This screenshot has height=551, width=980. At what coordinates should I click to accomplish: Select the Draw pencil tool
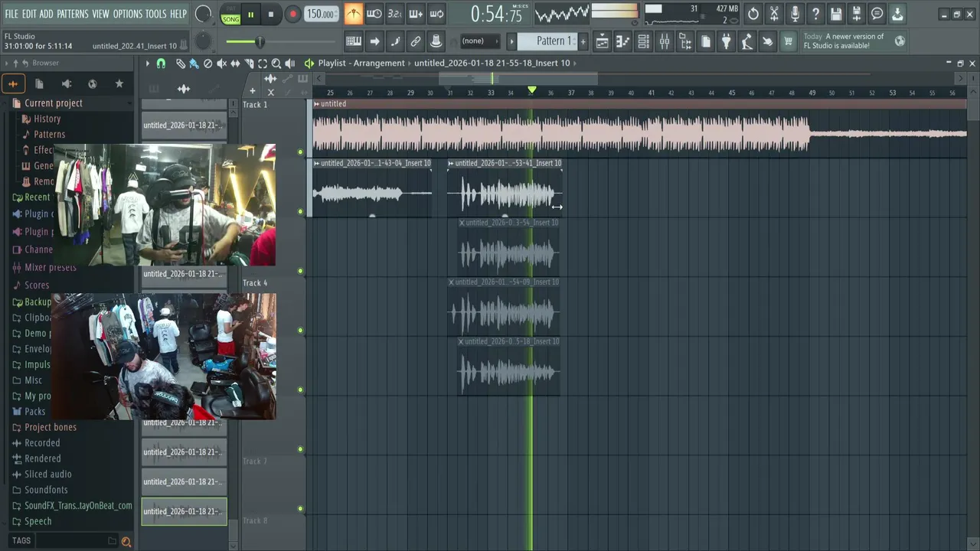point(181,64)
